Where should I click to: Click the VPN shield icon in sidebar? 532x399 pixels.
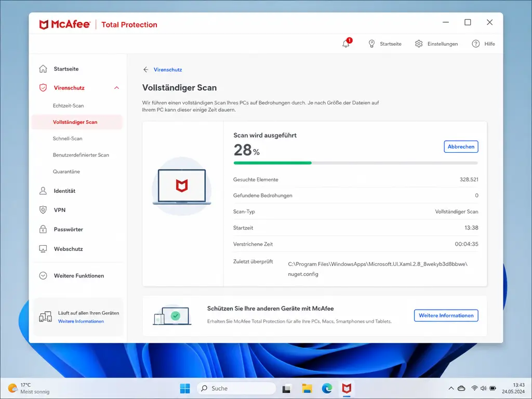coord(43,210)
